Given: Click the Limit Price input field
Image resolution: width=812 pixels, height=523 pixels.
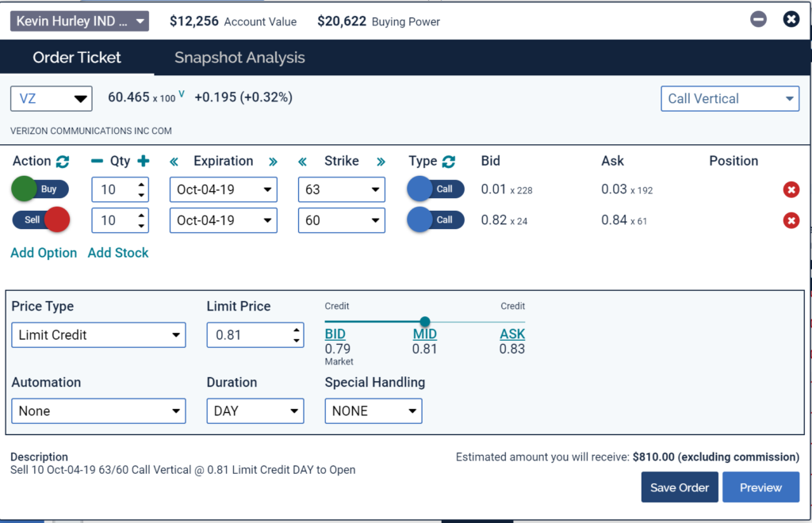Looking at the screenshot, I should tap(247, 335).
